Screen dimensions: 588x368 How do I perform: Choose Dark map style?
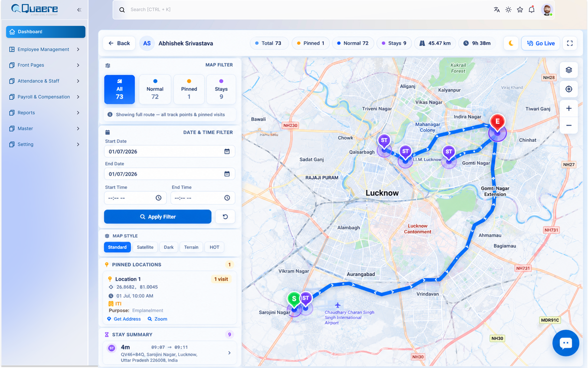coord(169,247)
